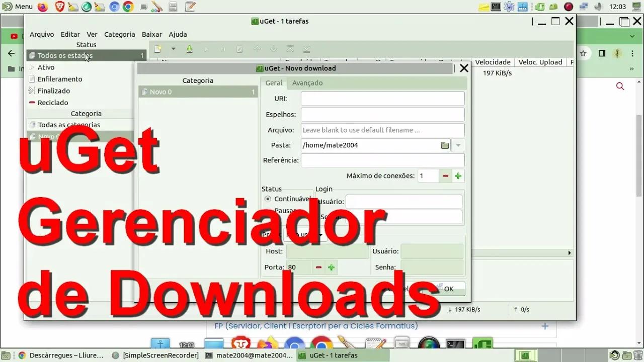Increase Máximo de conexões with plus stepper

(x=458, y=175)
